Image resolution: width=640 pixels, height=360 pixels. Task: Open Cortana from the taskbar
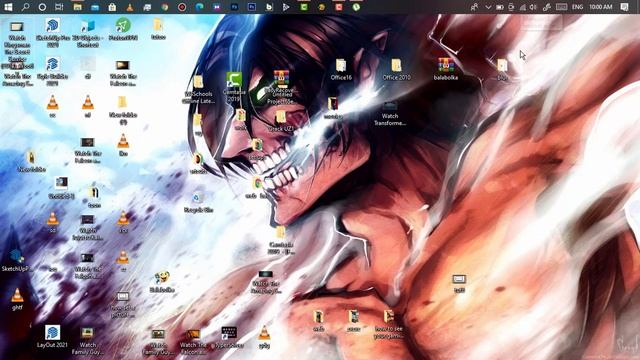coord(42,7)
